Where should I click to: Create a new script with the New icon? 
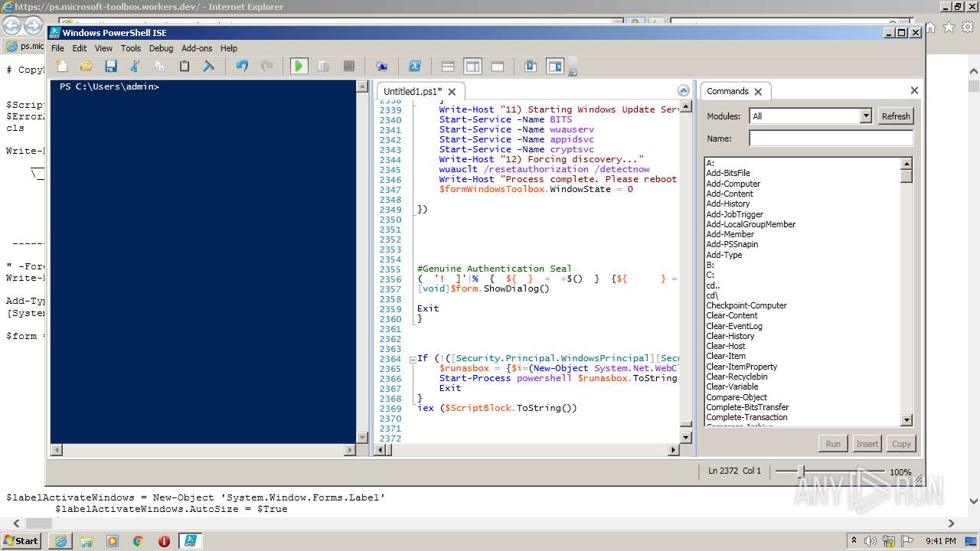62,67
